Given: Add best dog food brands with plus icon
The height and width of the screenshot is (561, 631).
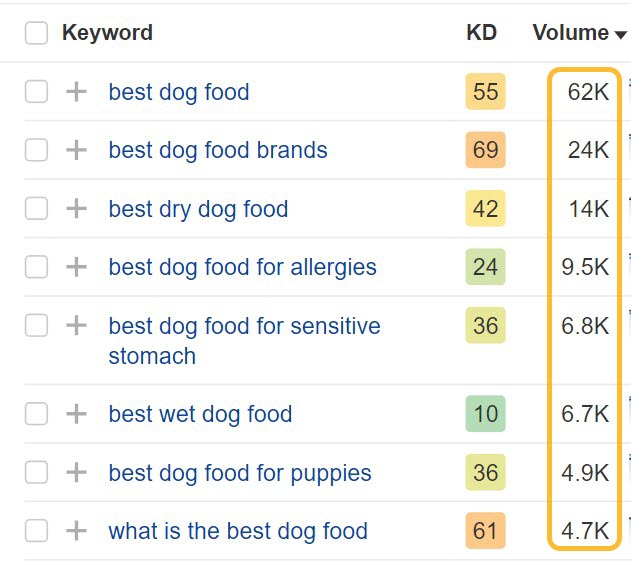Looking at the screenshot, I should (76, 150).
